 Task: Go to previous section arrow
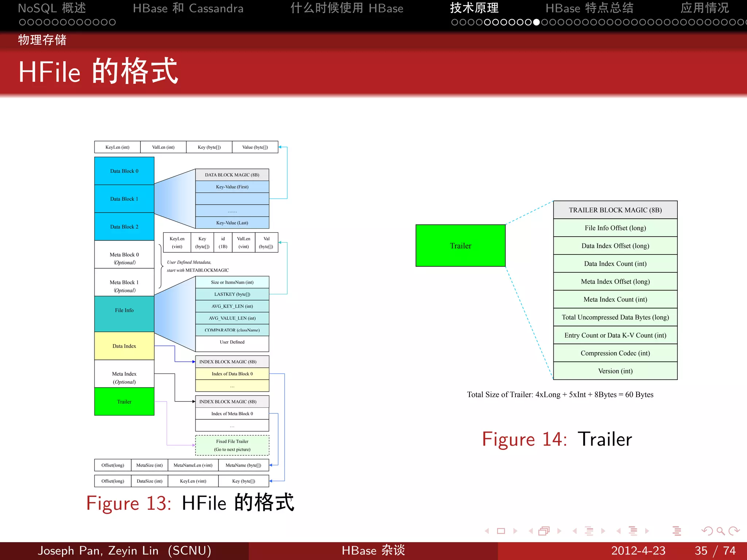click(x=619, y=531)
